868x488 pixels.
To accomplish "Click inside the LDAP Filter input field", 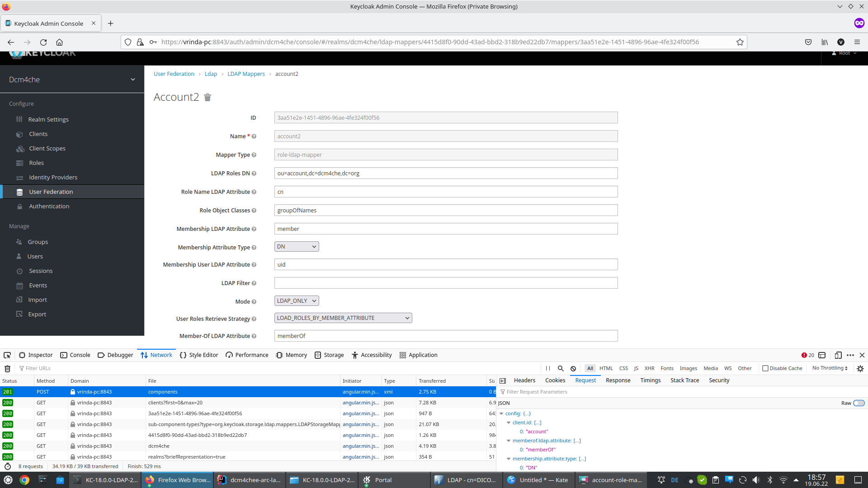I will tap(445, 283).
